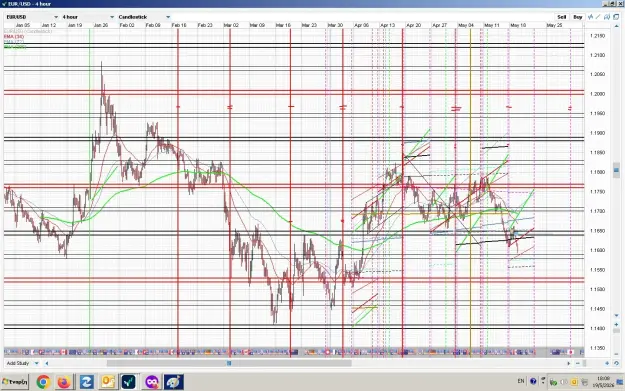Image resolution: width=625 pixels, height=391 pixels.
Task: Click the reset chart view icon
Action: point(616,363)
